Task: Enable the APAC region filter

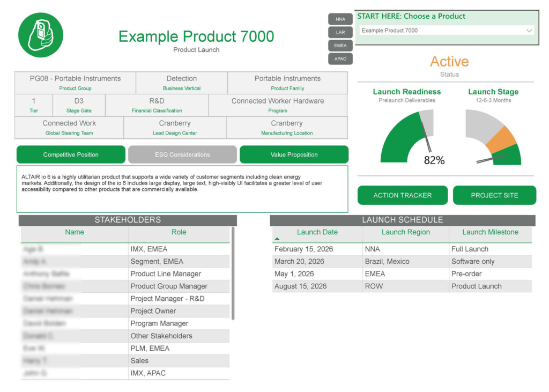Action: 340,58
